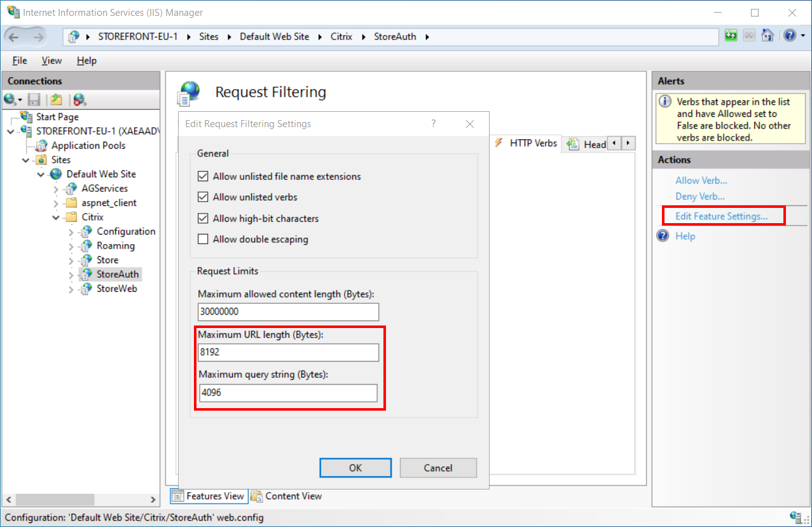Screen dimensions: 812x527
Task: Click the stop loading icon in address bar
Action: click(750, 36)
